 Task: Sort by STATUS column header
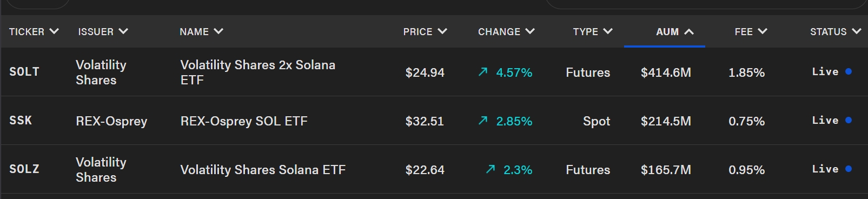click(836, 31)
